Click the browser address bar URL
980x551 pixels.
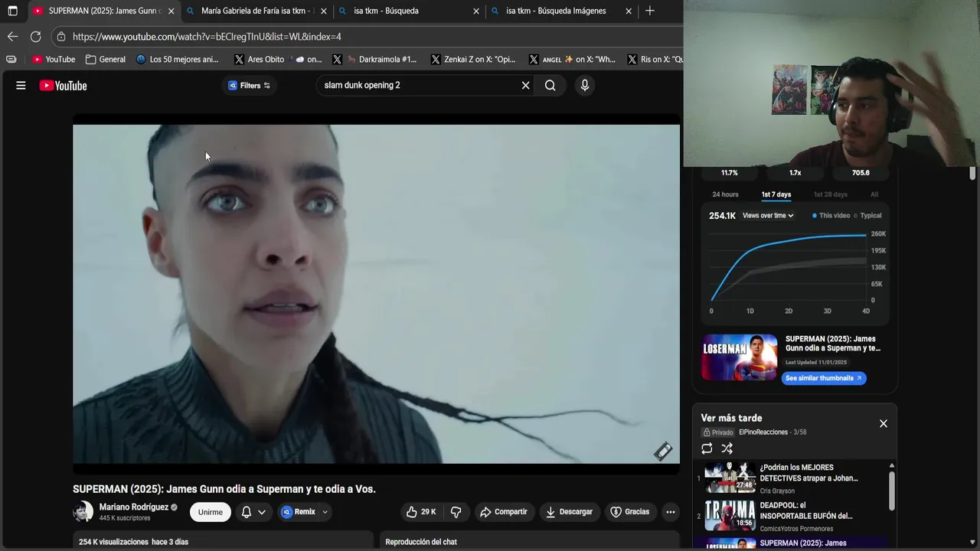(x=207, y=37)
